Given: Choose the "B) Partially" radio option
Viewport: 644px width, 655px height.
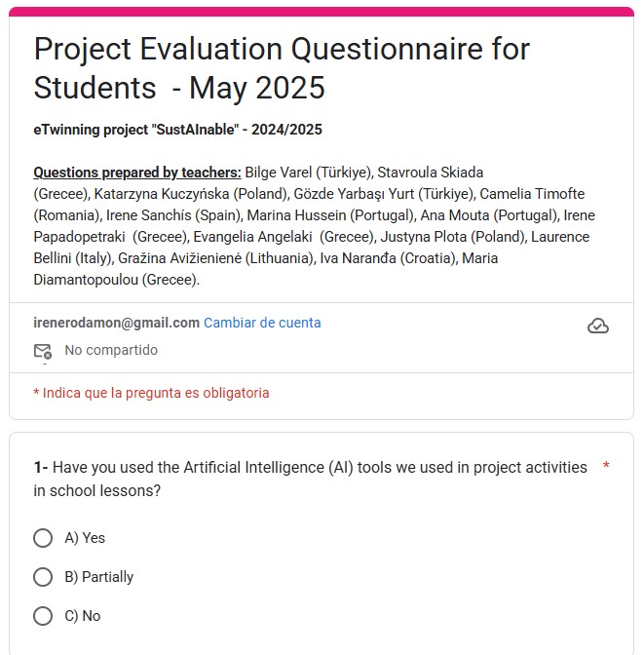Looking at the screenshot, I should 43,577.
